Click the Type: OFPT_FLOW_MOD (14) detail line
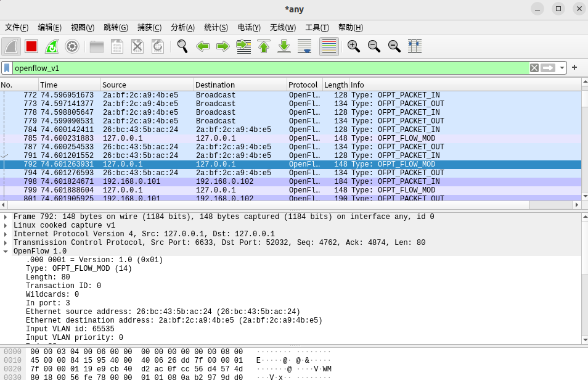This screenshot has height=380, width=588. 79,268
